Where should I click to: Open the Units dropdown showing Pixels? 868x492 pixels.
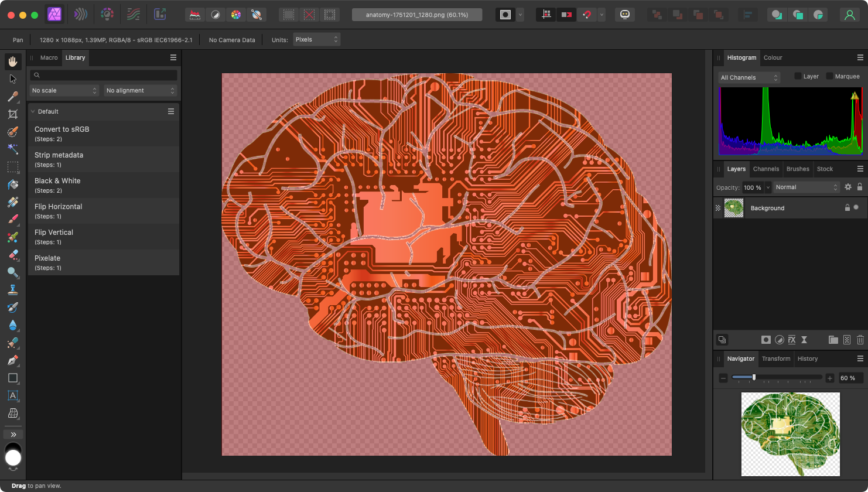tap(316, 40)
